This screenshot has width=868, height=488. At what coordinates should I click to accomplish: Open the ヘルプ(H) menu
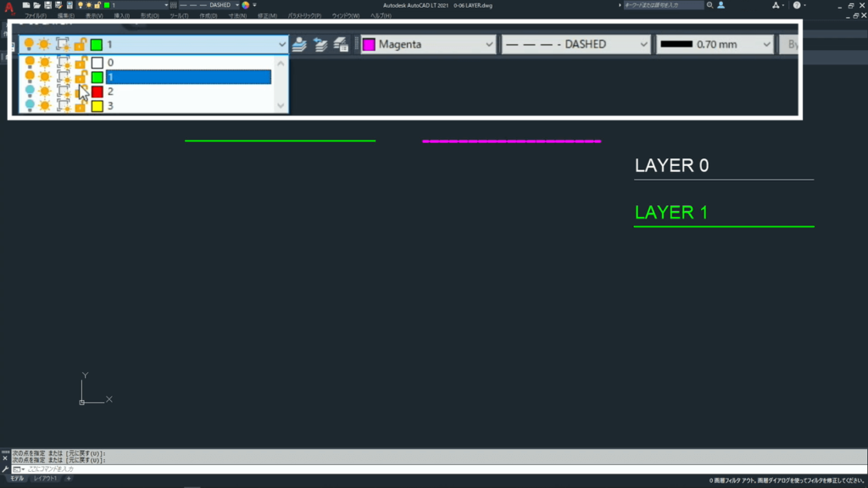pos(381,15)
